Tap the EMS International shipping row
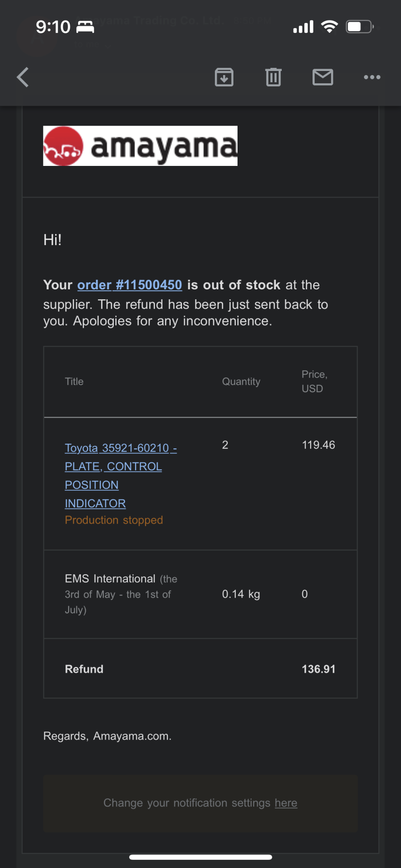This screenshot has width=401, height=868. [200, 594]
